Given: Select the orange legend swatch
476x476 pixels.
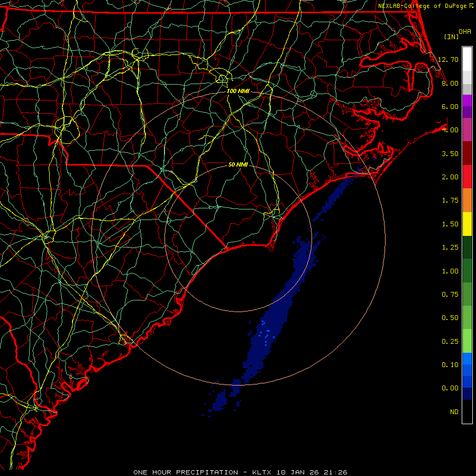Looking at the screenshot, I should 467,200.
